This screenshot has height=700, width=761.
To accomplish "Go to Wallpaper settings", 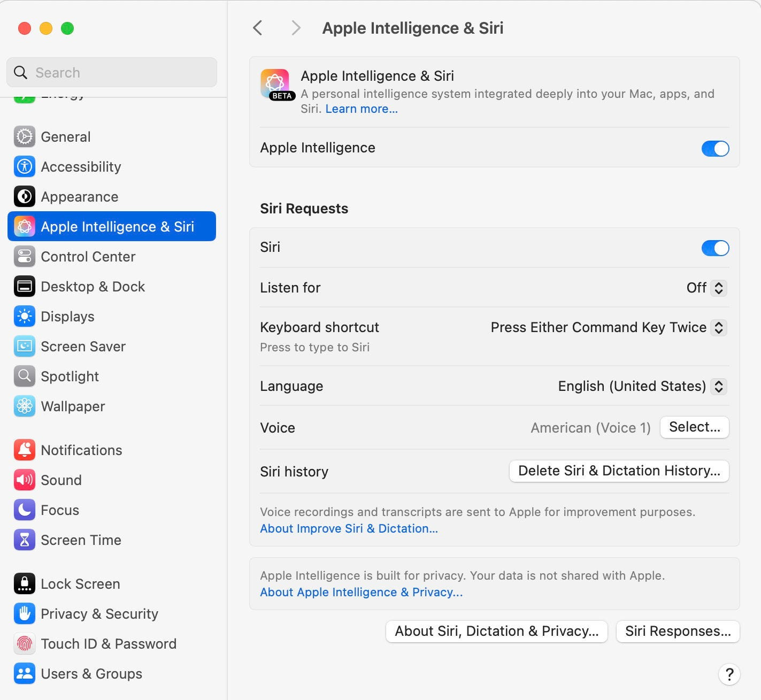I will (112, 406).
